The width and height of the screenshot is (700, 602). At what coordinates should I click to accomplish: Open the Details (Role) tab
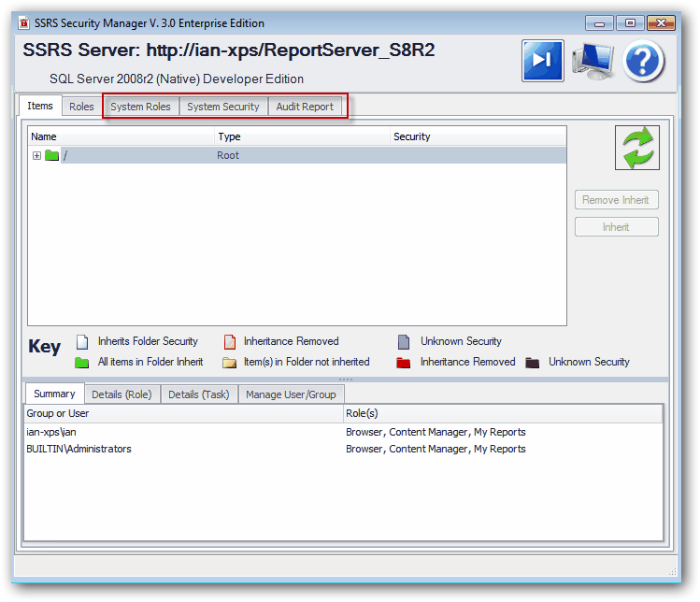(121, 394)
